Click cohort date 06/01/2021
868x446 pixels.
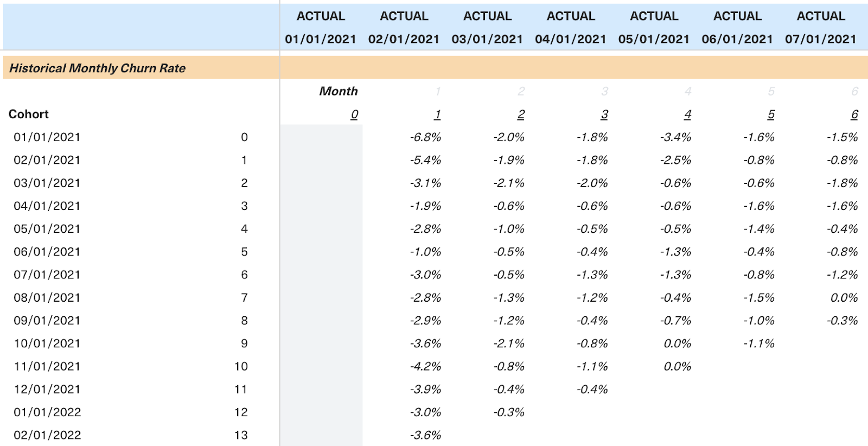pos(47,252)
